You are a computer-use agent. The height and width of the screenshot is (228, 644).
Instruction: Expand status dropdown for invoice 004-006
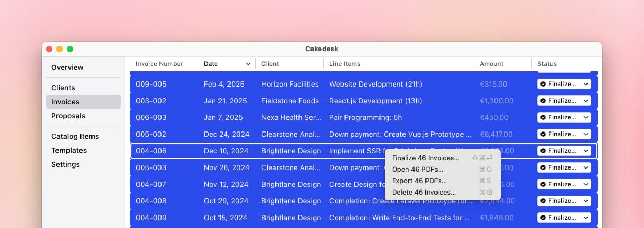586,151
